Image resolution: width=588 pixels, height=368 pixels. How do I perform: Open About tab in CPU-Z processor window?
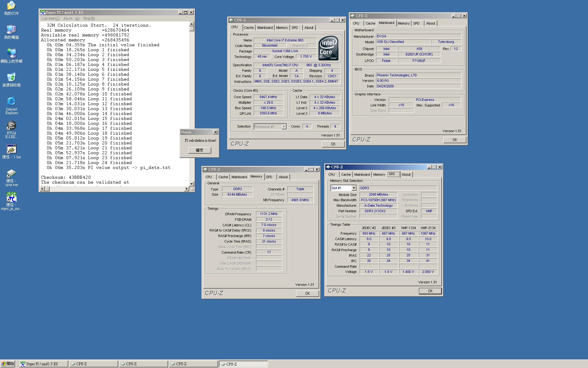[x=309, y=28]
